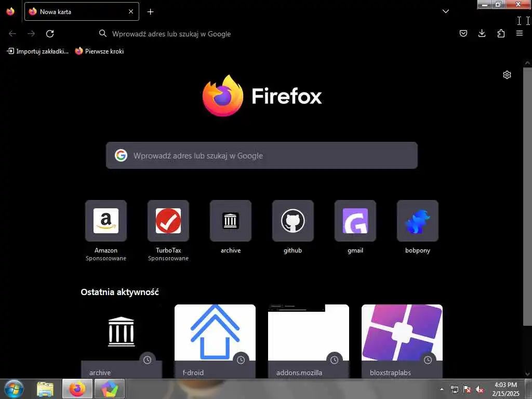Open the network tray icon
Image resolution: width=532 pixels, height=399 pixels.
pos(454,389)
